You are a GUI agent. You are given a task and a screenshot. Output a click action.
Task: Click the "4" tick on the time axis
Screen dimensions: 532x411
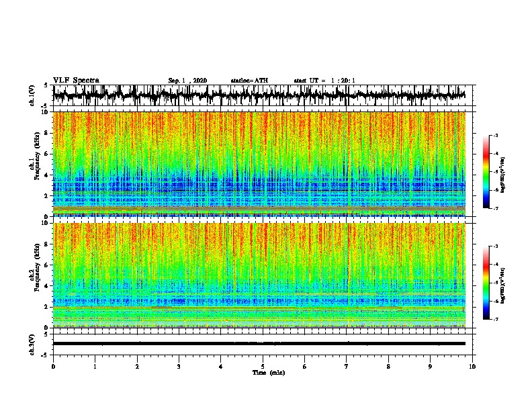point(221,367)
